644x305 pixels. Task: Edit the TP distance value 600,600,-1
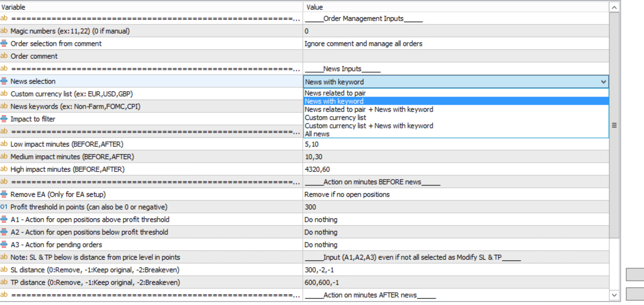coord(456,282)
